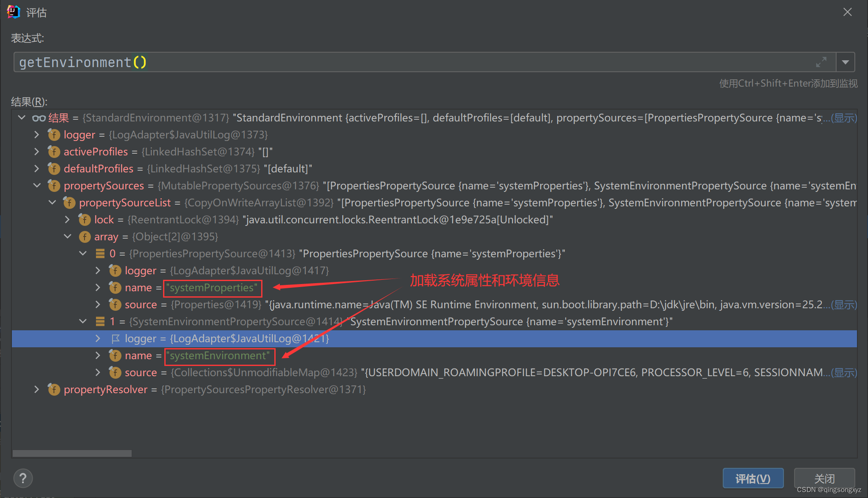Select the propertyResolver row label
Viewport: 868px width, 498px height.
coord(105,389)
